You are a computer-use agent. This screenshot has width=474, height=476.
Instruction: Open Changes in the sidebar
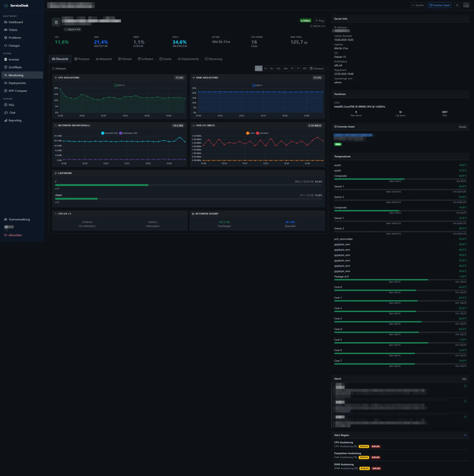pos(22,46)
